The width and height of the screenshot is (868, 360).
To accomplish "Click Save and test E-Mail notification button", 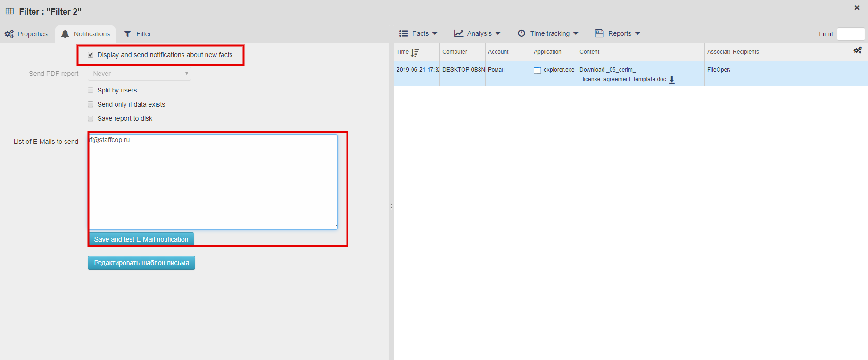I will coord(141,239).
